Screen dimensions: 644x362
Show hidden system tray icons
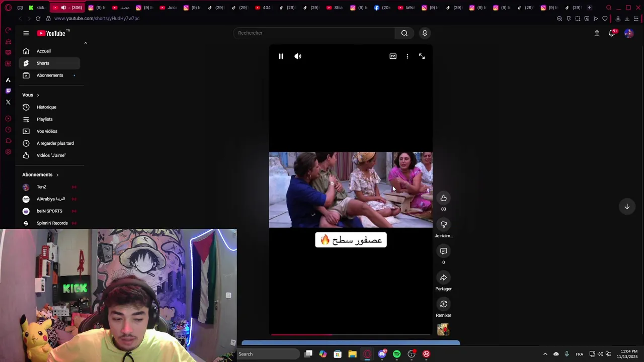[545, 354]
